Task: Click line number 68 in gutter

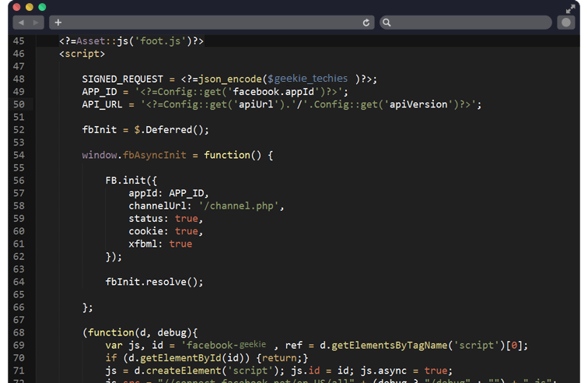Action: pos(19,332)
